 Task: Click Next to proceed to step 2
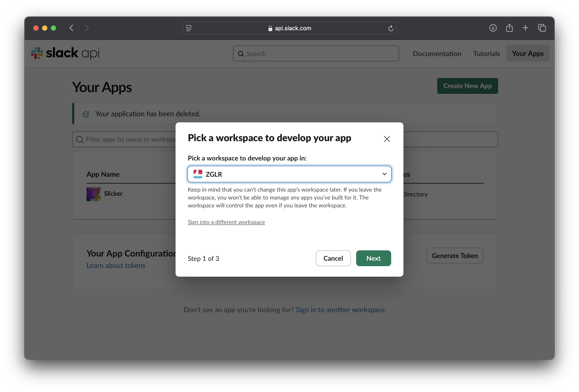[373, 258]
